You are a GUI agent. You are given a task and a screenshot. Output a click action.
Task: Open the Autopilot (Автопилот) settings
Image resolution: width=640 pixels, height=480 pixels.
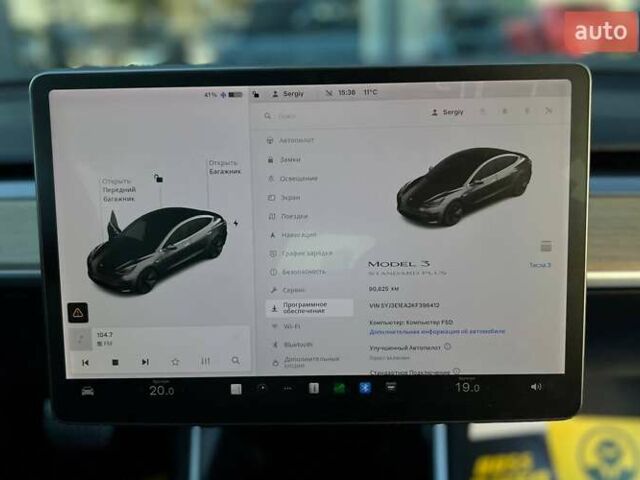point(291,140)
